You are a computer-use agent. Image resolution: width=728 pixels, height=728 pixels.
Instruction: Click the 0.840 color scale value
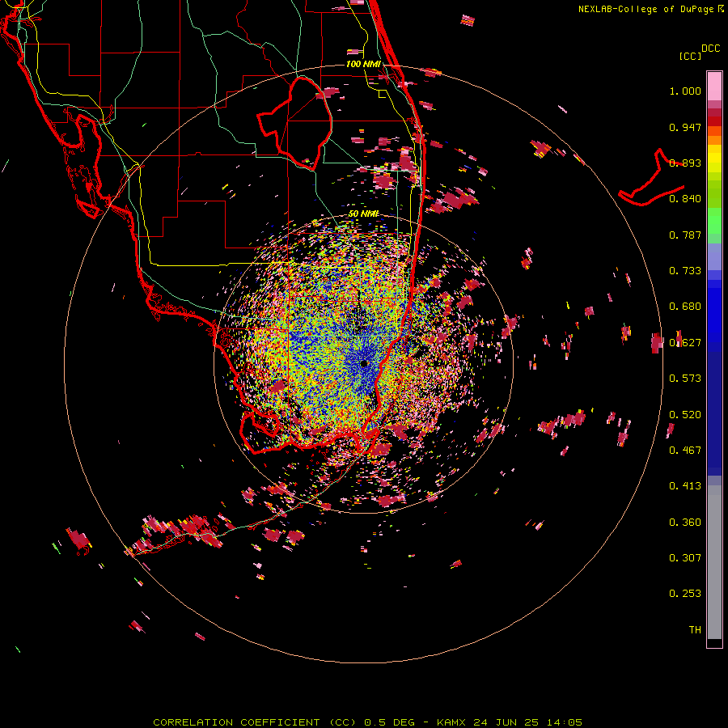click(685, 199)
